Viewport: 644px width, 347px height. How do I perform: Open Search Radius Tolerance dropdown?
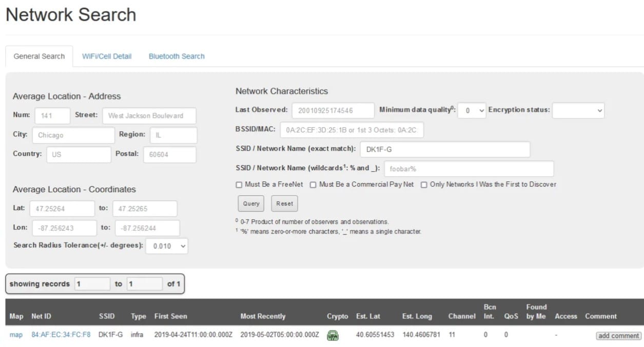point(167,246)
